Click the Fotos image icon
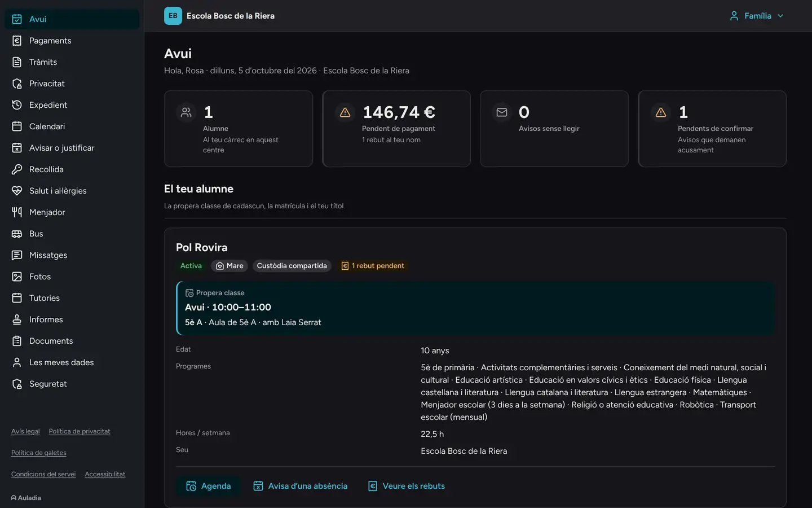The height and width of the screenshot is (508, 812). click(17, 277)
